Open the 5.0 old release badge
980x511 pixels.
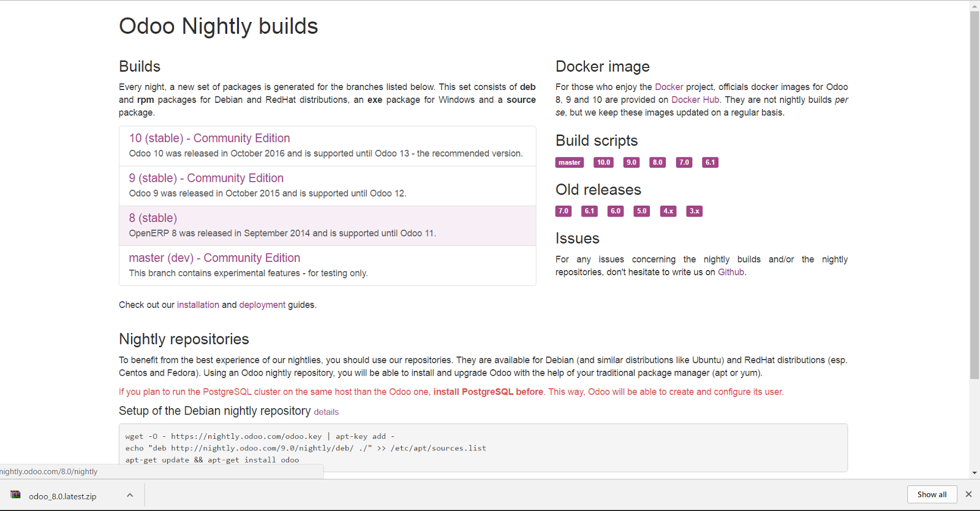pos(641,211)
